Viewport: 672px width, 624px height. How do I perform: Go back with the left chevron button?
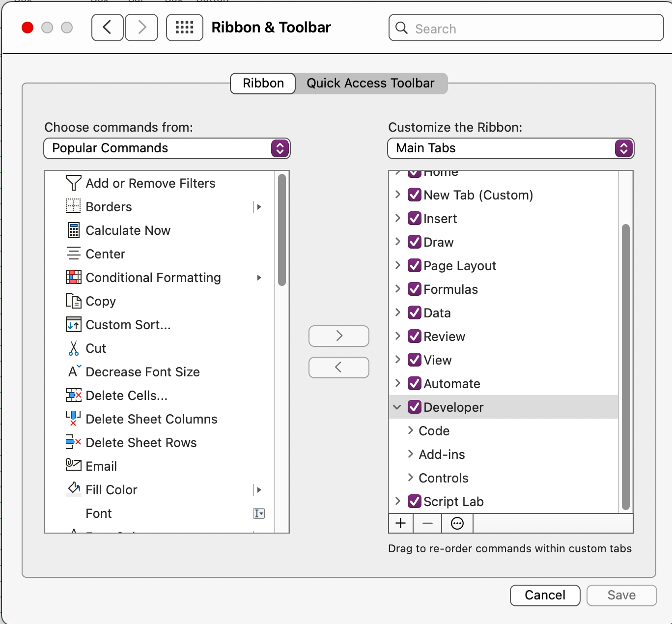(108, 28)
